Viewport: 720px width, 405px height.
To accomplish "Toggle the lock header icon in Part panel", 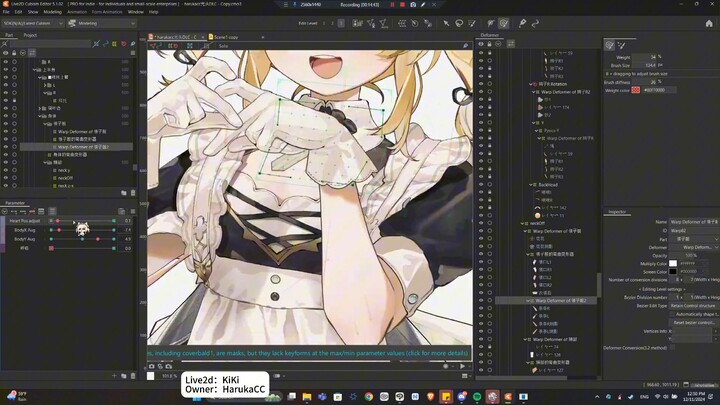I will (14, 53).
